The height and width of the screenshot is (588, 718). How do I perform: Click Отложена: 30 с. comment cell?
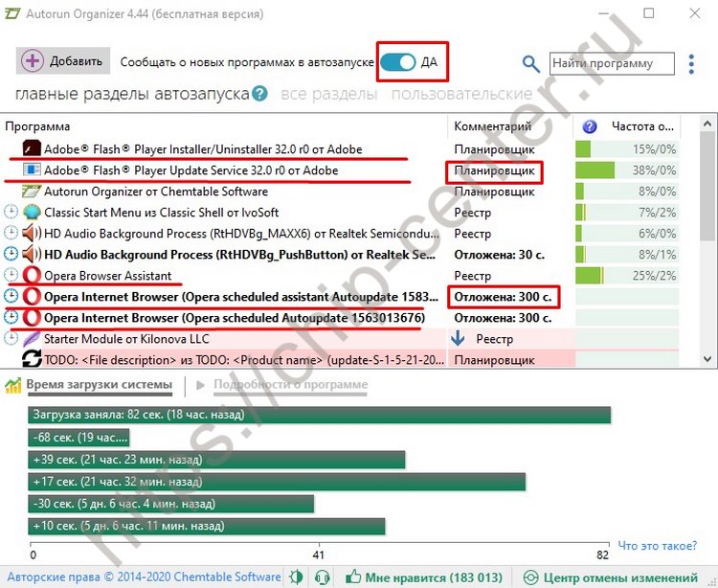point(499,255)
